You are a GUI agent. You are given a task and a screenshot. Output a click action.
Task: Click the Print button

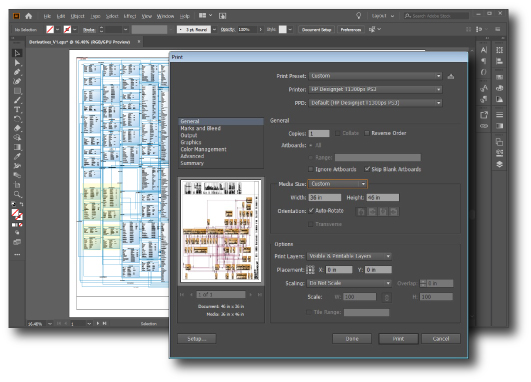398,339
